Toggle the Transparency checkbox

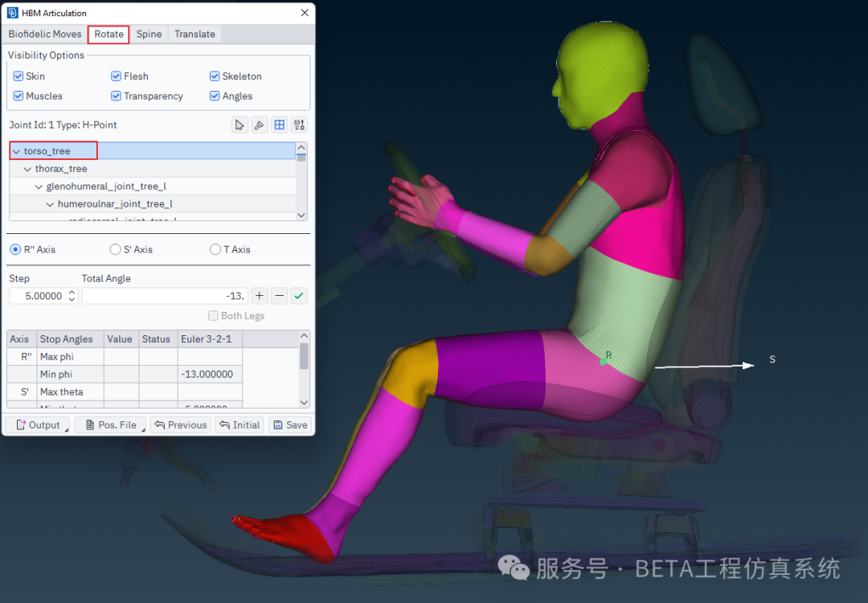117,96
